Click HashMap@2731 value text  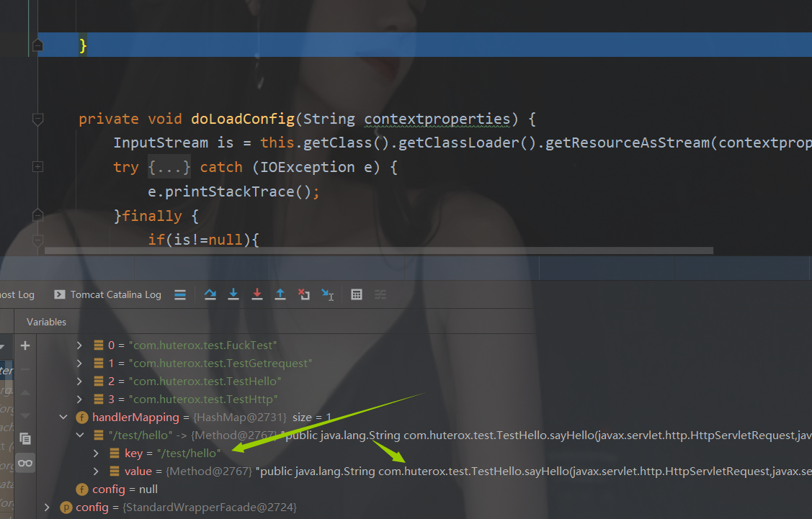click(240, 417)
